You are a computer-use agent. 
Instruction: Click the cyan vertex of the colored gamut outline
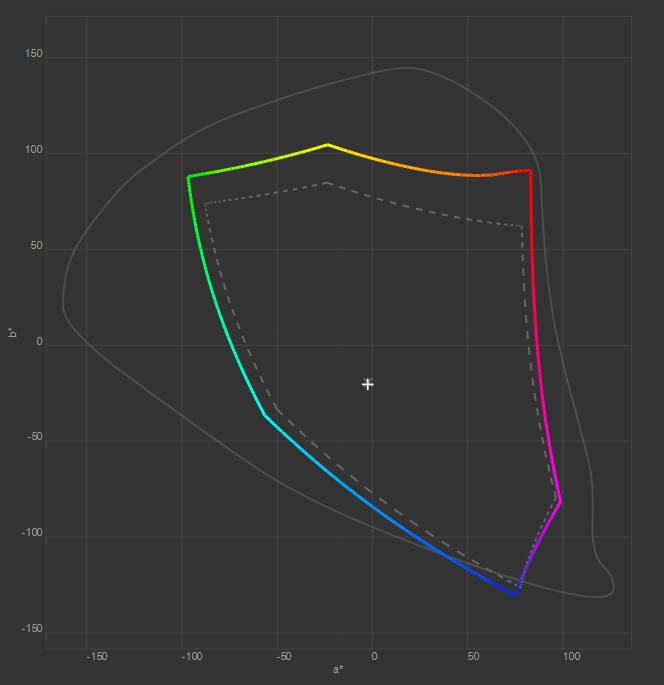pyautogui.click(x=265, y=415)
